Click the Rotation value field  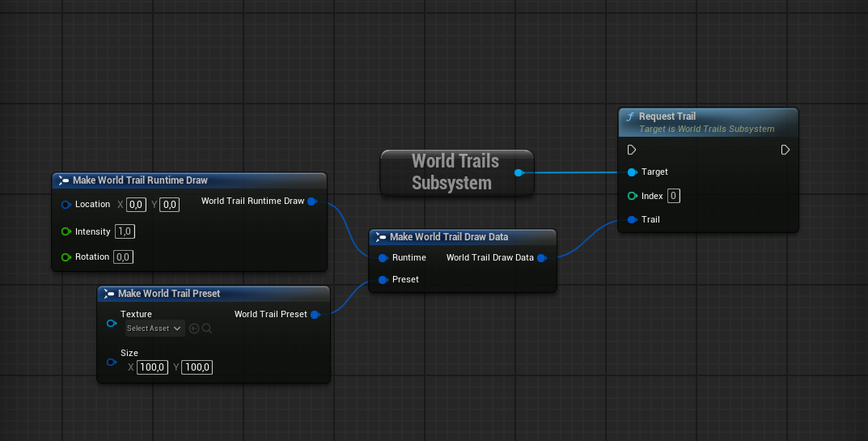(124, 257)
